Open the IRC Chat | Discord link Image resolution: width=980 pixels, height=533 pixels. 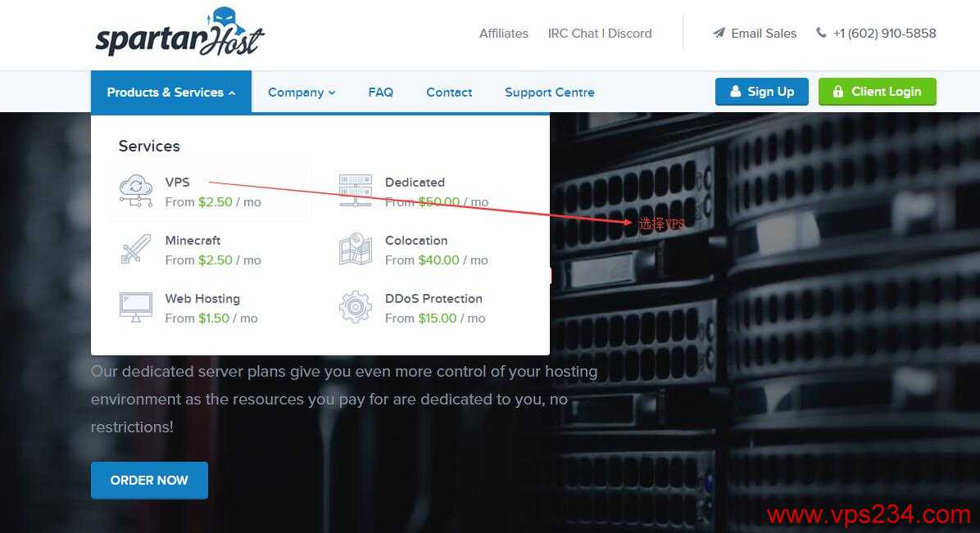(600, 33)
